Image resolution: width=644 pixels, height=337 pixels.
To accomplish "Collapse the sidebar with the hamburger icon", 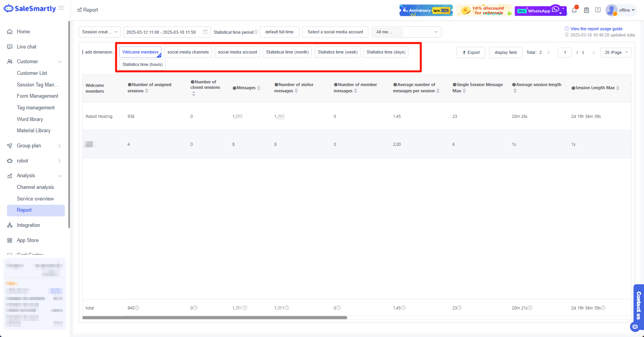I will [61, 8].
